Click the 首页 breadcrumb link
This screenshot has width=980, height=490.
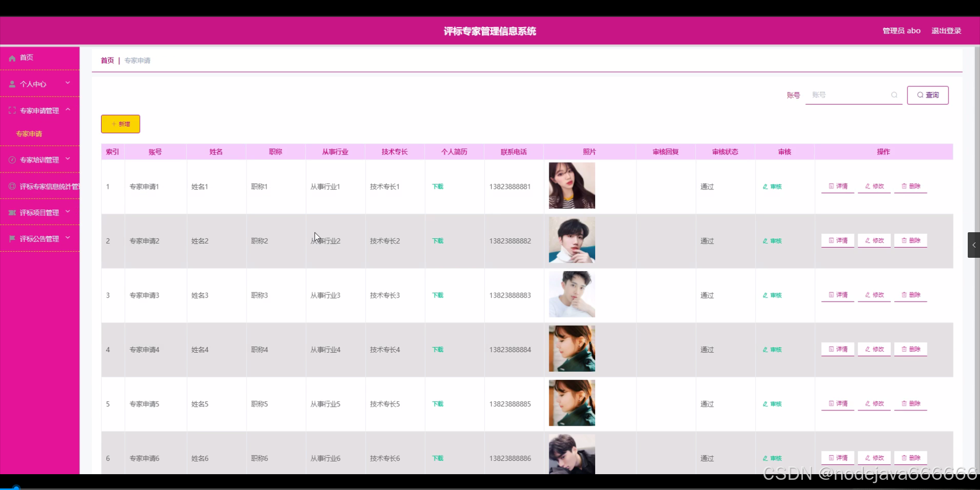(107, 60)
